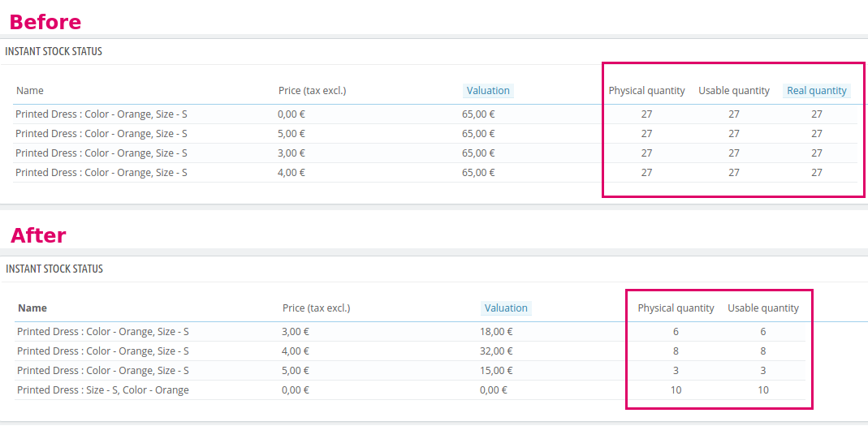
Task: Click the top INSTANT STOCK STATUS panel heading
Action: coord(54,52)
